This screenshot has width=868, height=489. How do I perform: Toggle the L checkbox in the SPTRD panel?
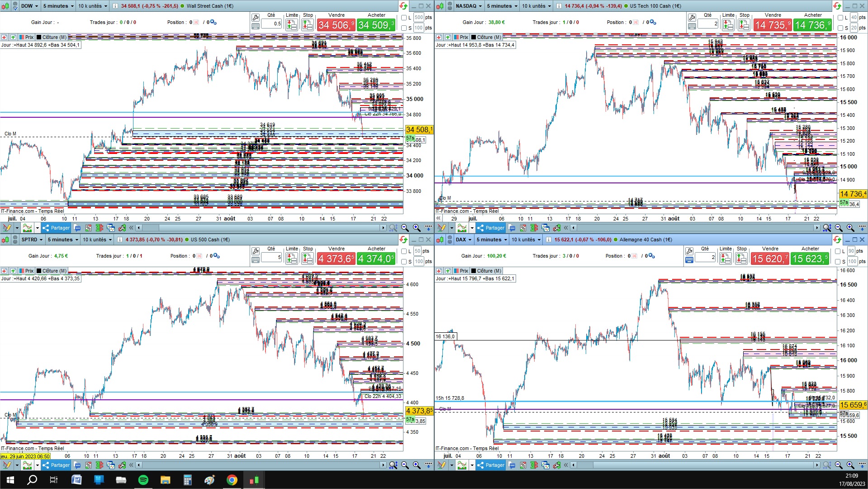point(404,251)
